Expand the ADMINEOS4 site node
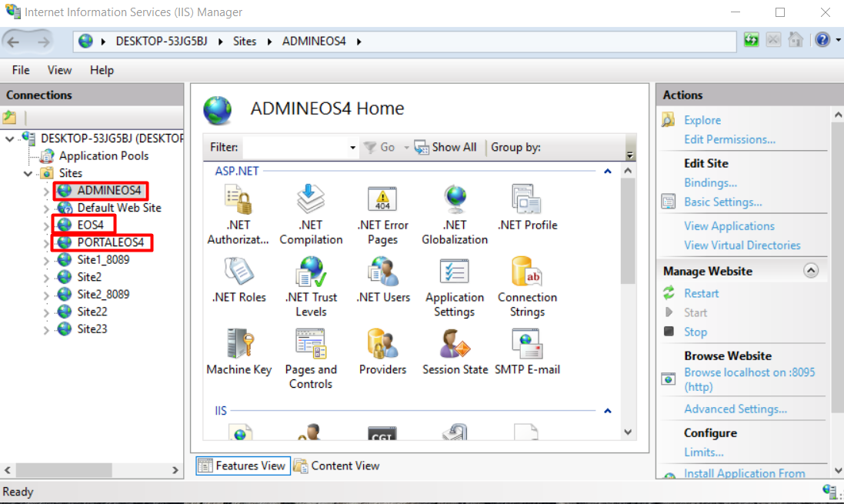 (46, 191)
